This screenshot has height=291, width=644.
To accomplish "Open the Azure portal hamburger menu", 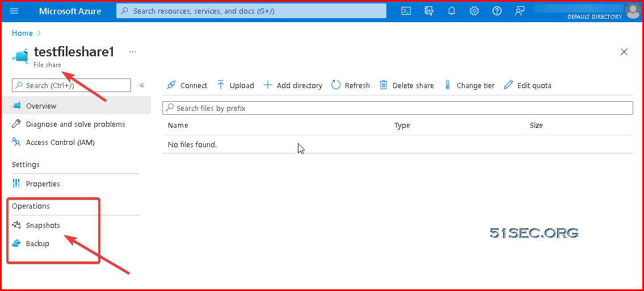I will 14,11.
